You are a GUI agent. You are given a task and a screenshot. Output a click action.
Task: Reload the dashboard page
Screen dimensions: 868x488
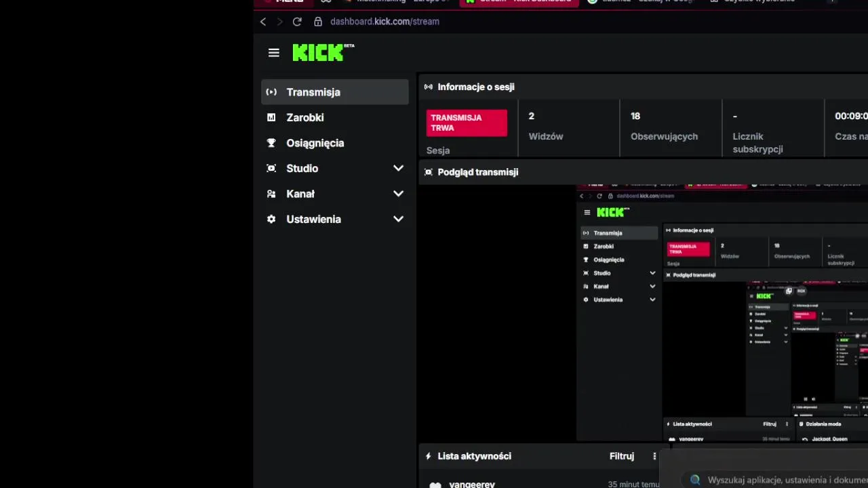(x=296, y=22)
